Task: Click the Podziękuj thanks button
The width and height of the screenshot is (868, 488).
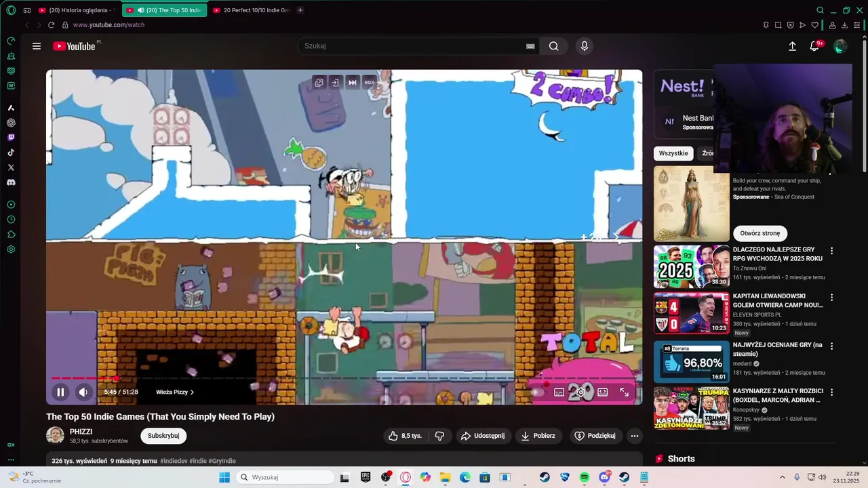Action: 595,436
